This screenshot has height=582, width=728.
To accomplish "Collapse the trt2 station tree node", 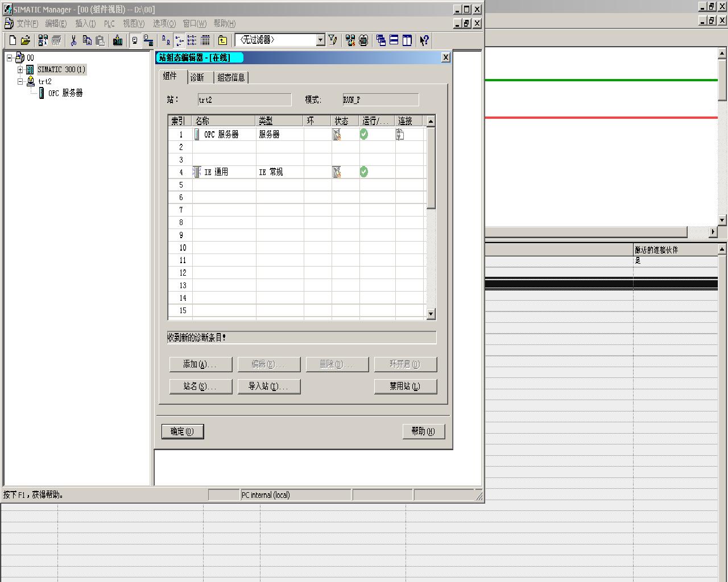I will pyautogui.click(x=20, y=81).
